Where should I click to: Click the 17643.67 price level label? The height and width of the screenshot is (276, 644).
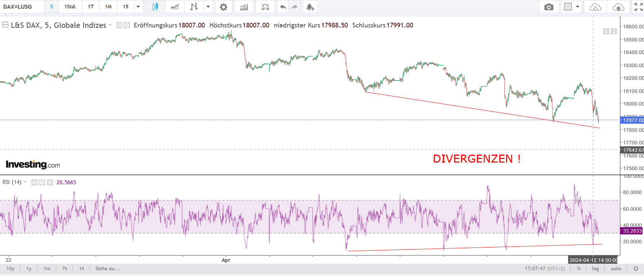632,150
